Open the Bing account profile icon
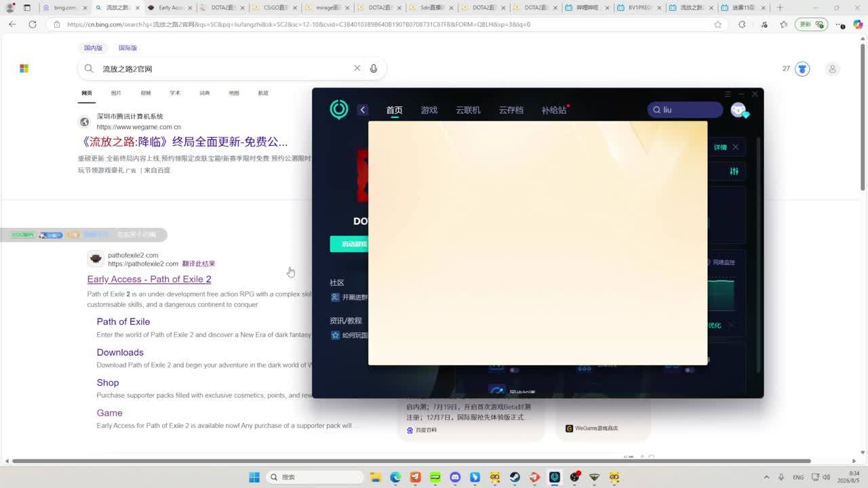Image resolution: width=868 pixels, height=488 pixels. tap(832, 69)
